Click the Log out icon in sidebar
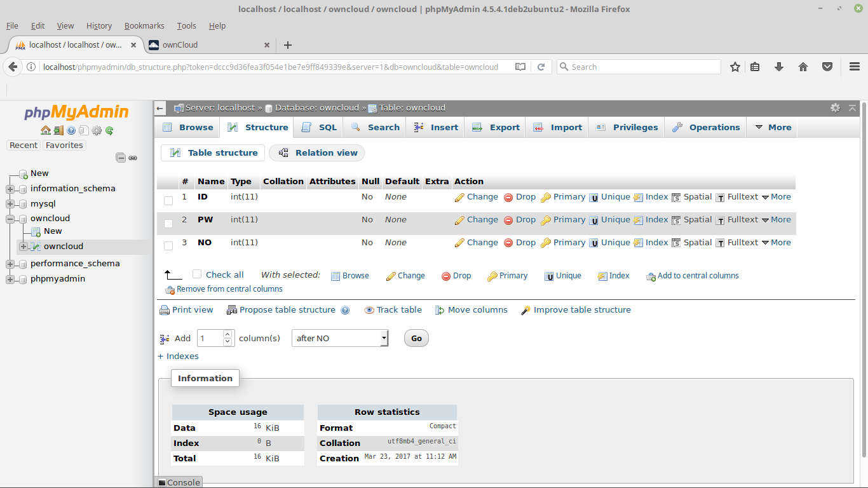 click(x=58, y=130)
